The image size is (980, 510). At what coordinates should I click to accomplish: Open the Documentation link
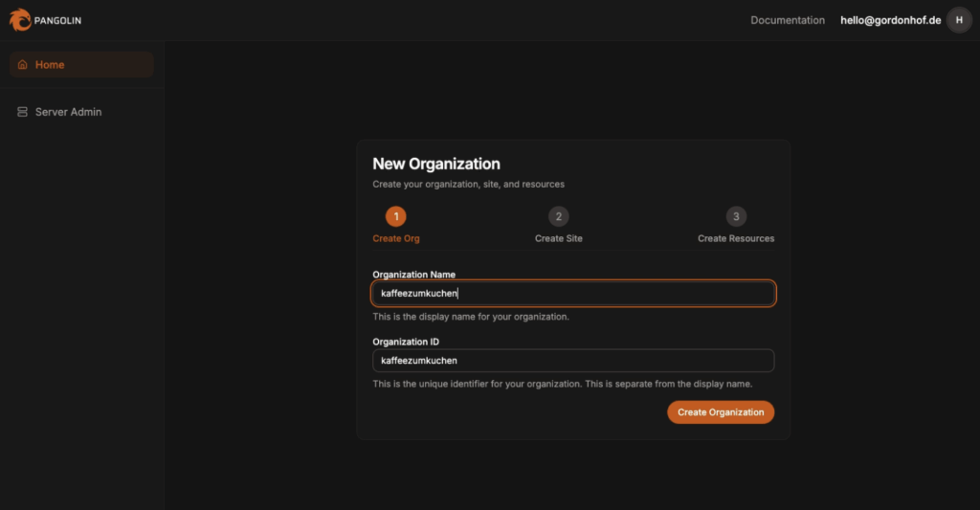point(787,20)
